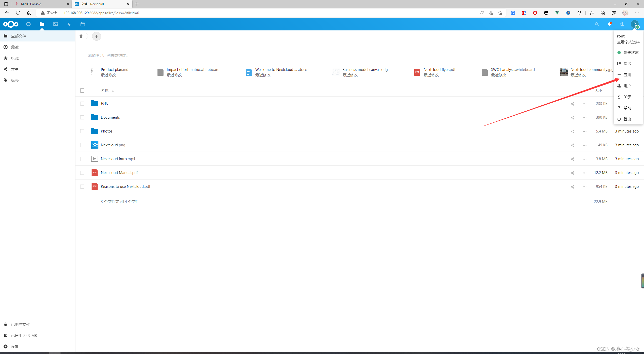Open the Activity lightning bolt icon

(x=69, y=24)
